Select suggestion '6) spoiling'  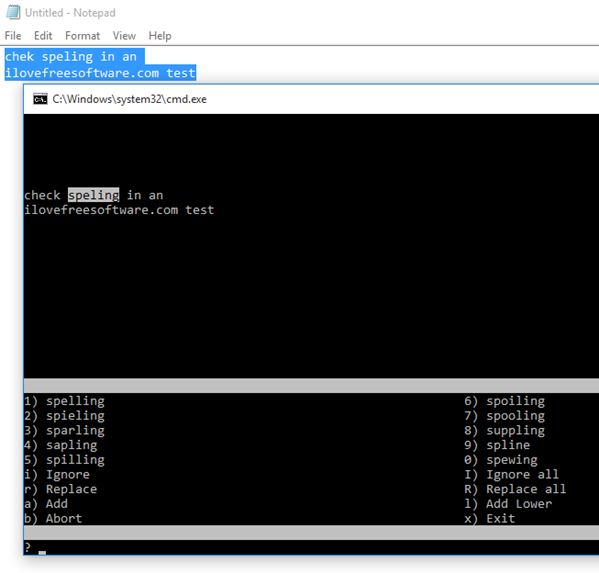(505, 401)
